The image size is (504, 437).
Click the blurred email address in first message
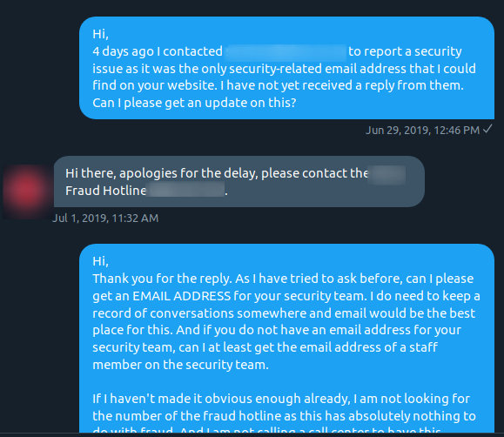tap(286, 52)
